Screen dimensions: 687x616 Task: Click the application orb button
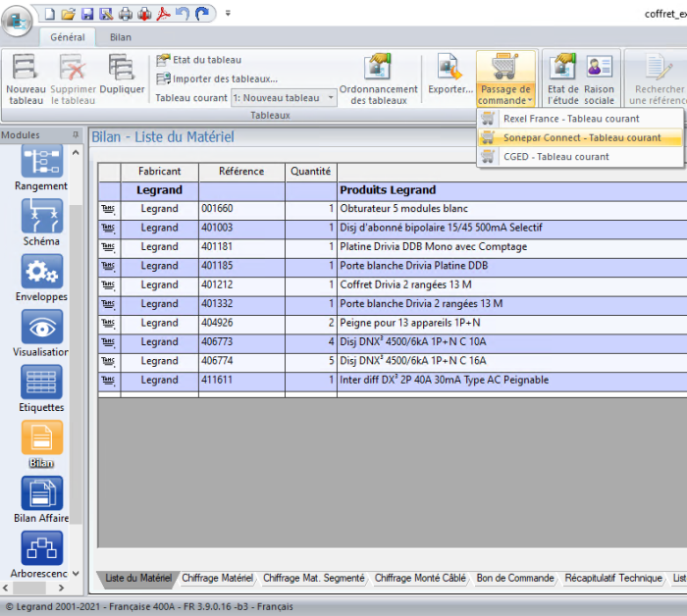17,21
